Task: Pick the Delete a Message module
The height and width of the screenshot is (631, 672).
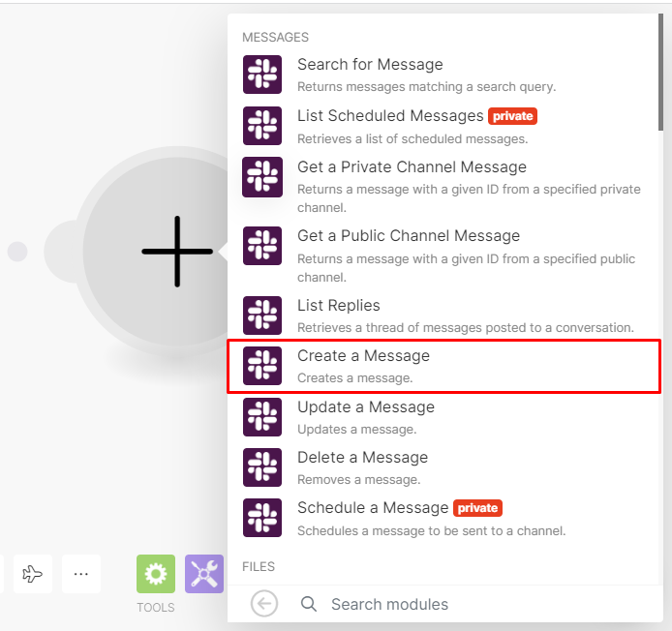Action: 444,467
